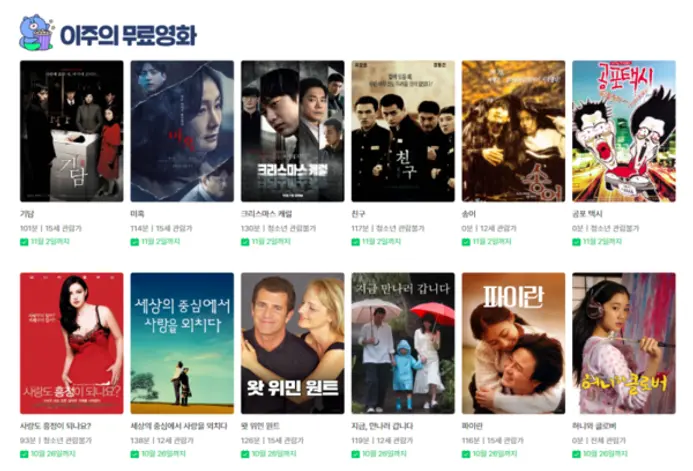Select the 지금 만나러 갑니다 umbrella poster
This screenshot has height=471, width=693.
[x=403, y=343]
